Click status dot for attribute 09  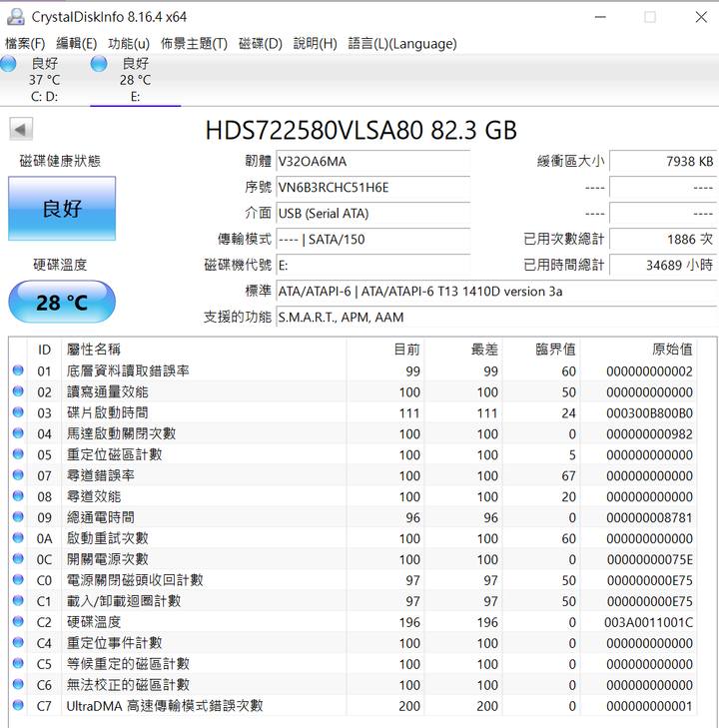click(18, 516)
